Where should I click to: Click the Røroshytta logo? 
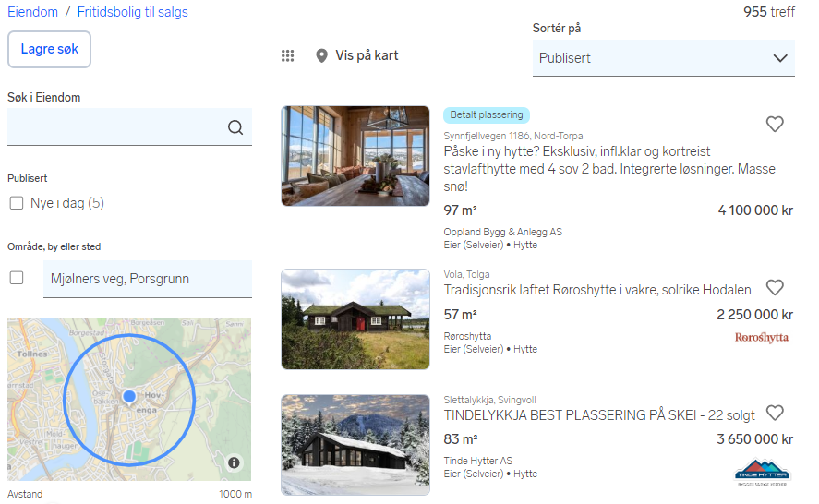coord(762,338)
